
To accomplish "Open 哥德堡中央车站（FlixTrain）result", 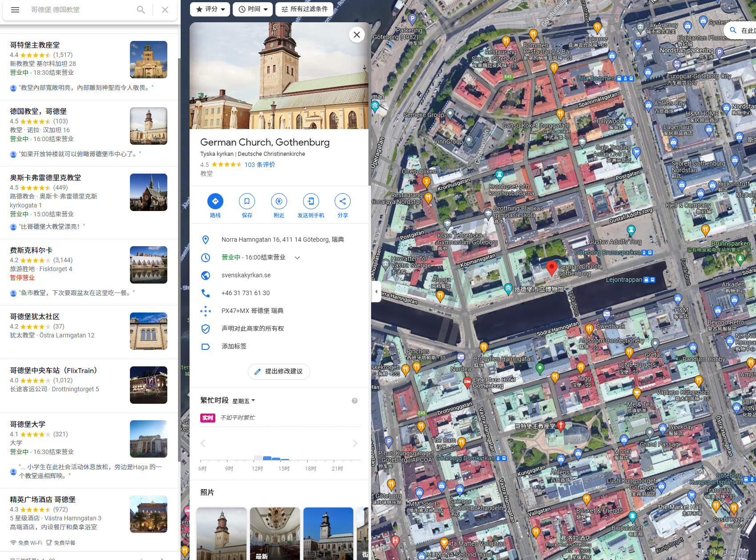I will pos(89,386).
